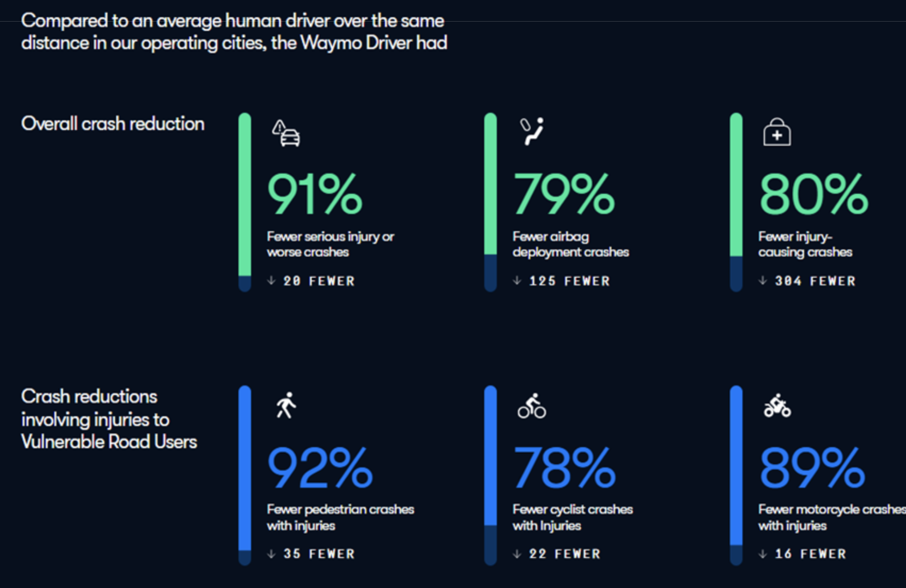Select the "Fewer airbag deployment crashes" label

tap(570, 244)
